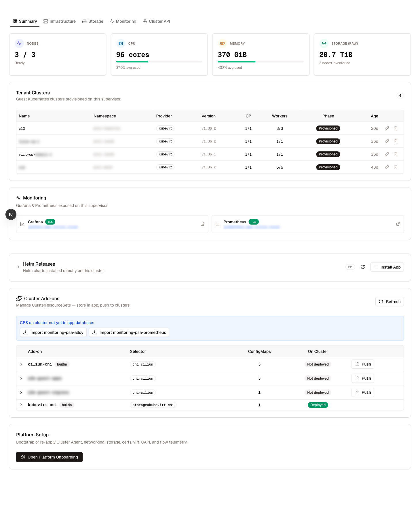The height and width of the screenshot is (506, 420).
Task: Click the Storage (Raw) drive icon
Action: (x=324, y=43)
